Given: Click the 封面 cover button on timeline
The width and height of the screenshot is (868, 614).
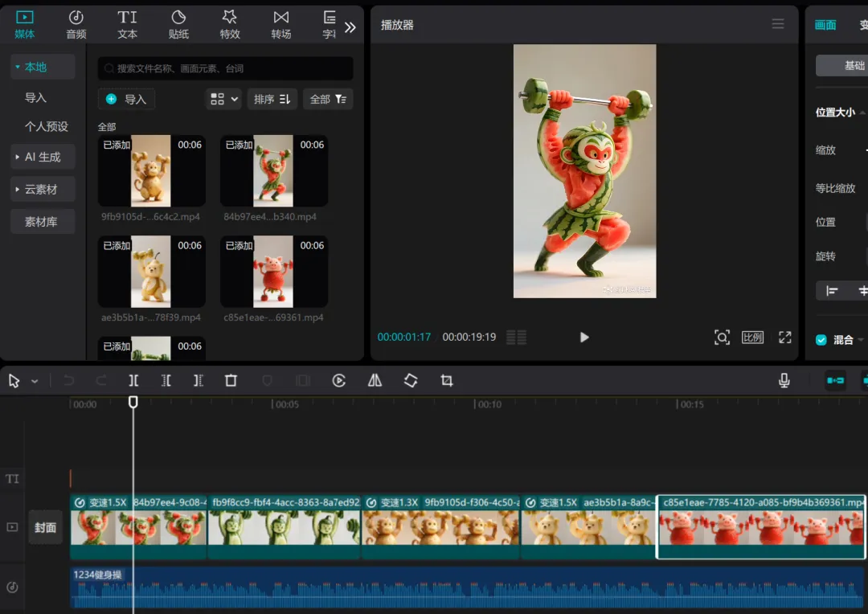Looking at the screenshot, I should (45, 527).
